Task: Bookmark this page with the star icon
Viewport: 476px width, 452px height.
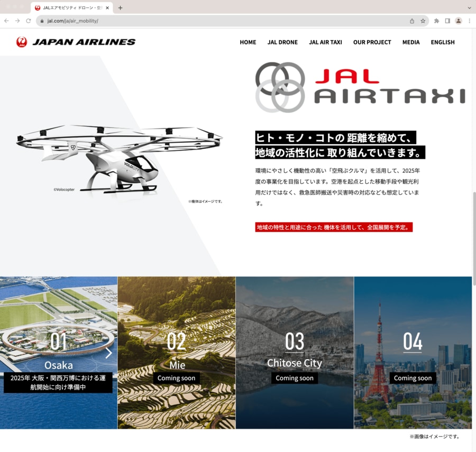Action: point(423,21)
